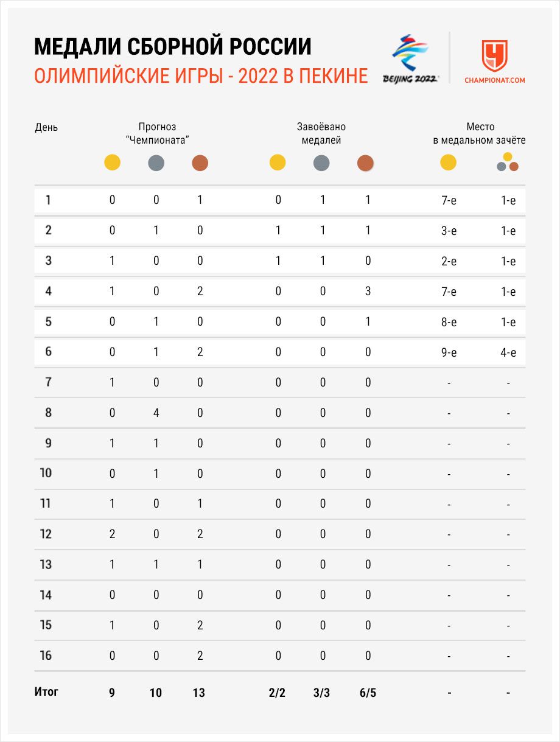Click the bronze medal icon under Прогноз
The image size is (560, 742).
coord(200,163)
